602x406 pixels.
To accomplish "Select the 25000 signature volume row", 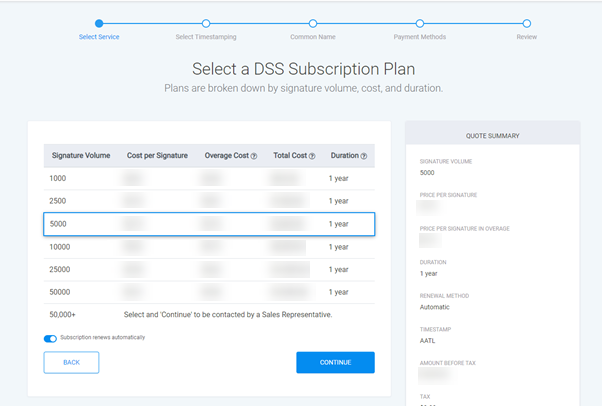I will [x=209, y=270].
